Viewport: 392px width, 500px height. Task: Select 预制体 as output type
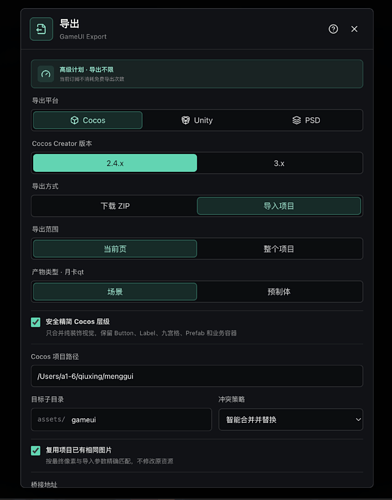[x=279, y=292]
